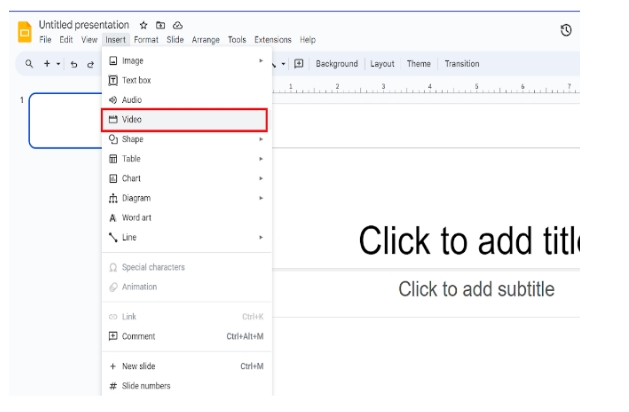The image size is (629, 412).
Task: Undo the last action
Action: coord(74,64)
